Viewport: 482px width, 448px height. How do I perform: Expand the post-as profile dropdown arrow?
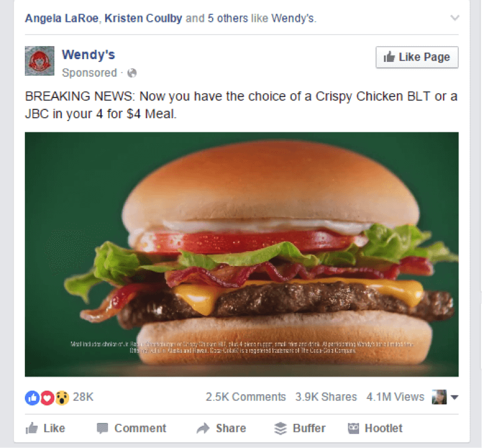[x=454, y=397]
